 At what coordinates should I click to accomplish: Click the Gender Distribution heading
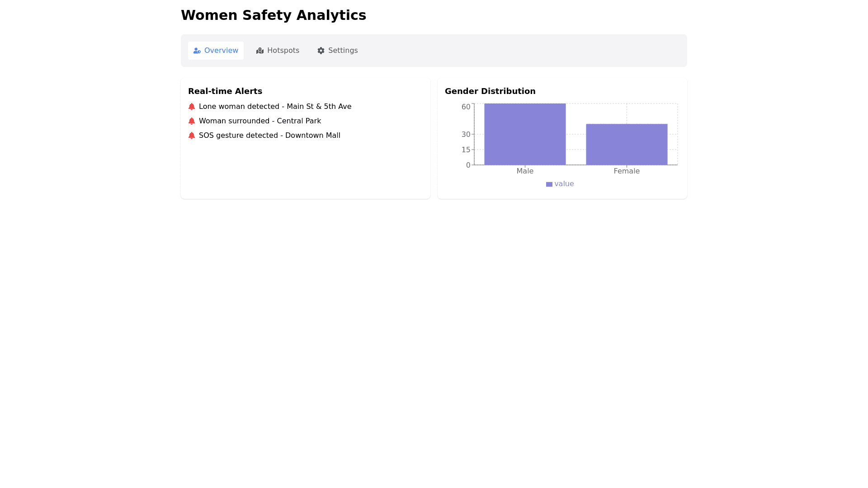tap(490, 91)
